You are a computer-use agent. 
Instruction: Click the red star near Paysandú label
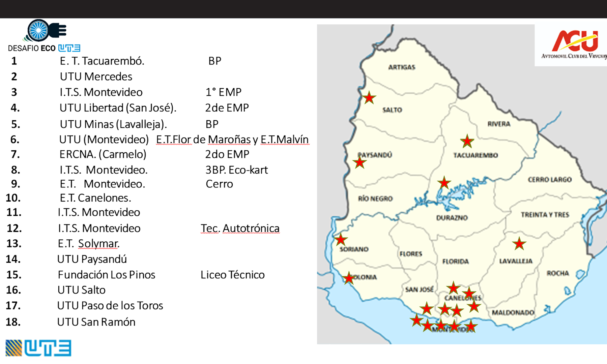[359, 162]
